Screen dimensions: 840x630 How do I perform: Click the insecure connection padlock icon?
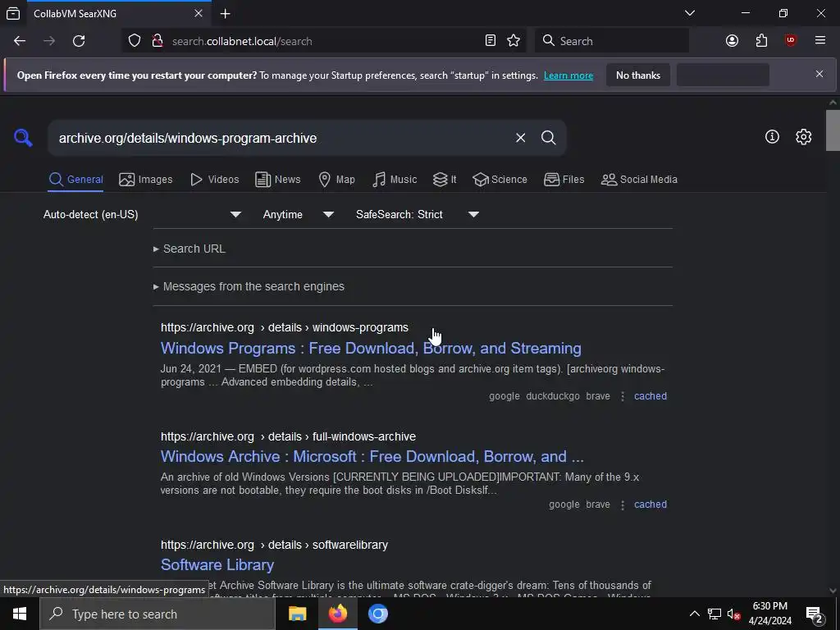[x=157, y=41]
